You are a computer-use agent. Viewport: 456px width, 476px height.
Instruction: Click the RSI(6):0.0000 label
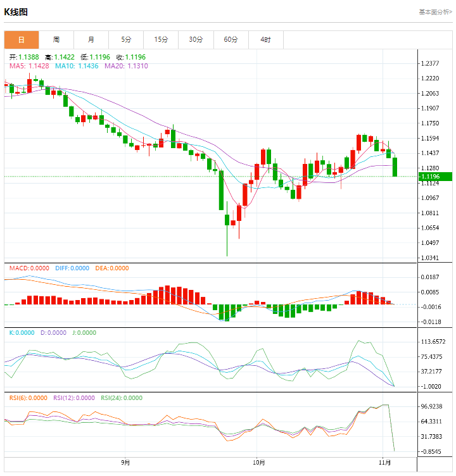click(28, 398)
